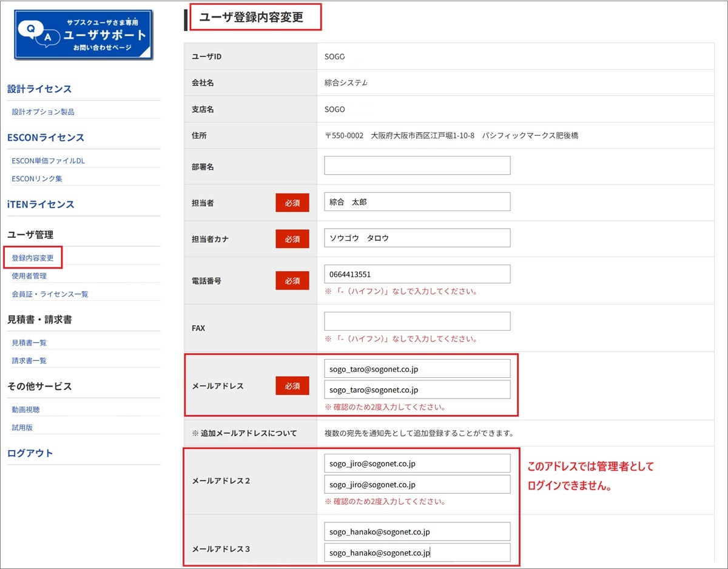Image resolution: width=728 pixels, height=569 pixels.
Task: Go to ESCON単価ファイルDL page
Action: tap(48, 161)
